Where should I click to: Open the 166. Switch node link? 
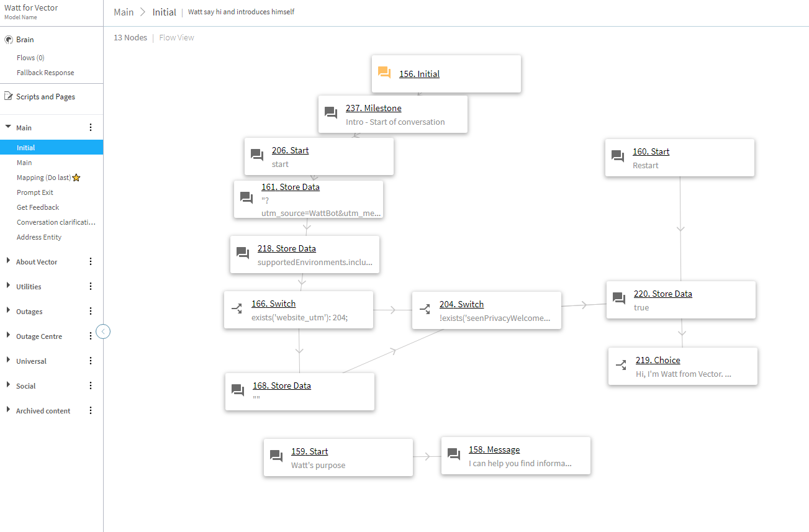(273, 304)
